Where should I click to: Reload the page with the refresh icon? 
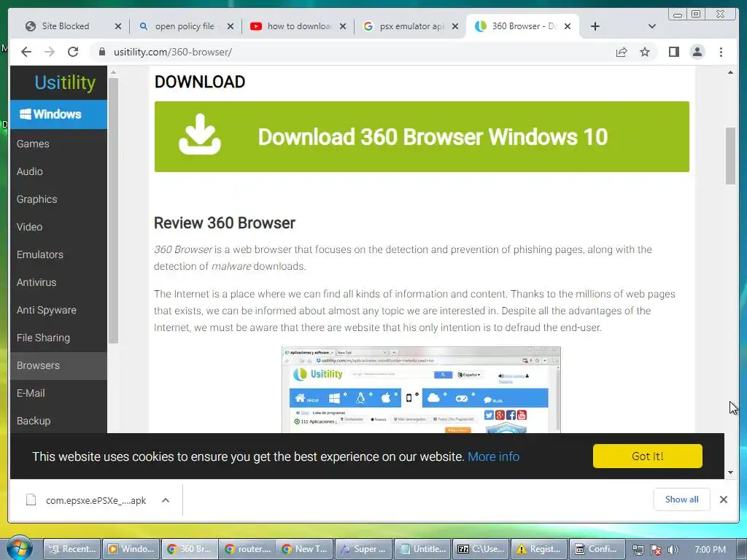click(73, 52)
